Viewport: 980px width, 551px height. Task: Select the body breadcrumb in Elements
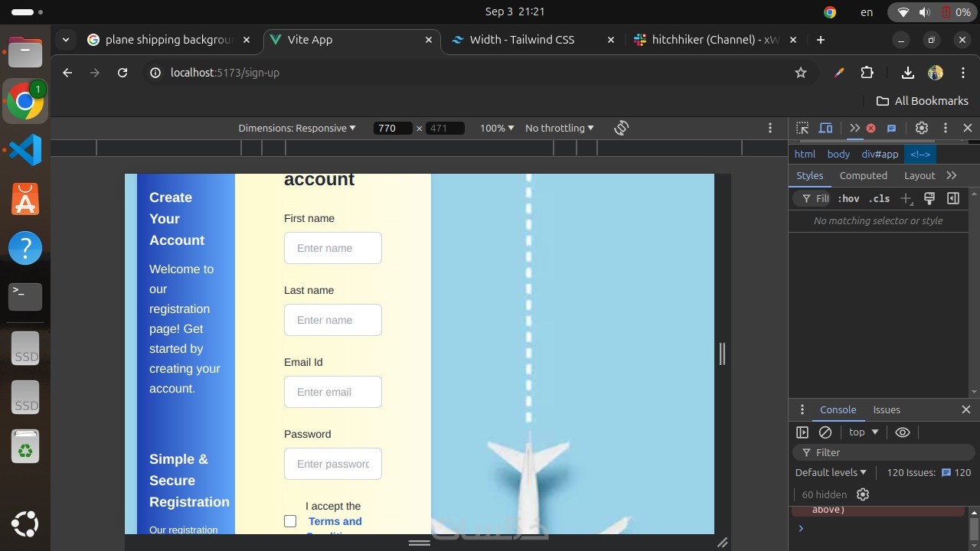(x=838, y=154)
